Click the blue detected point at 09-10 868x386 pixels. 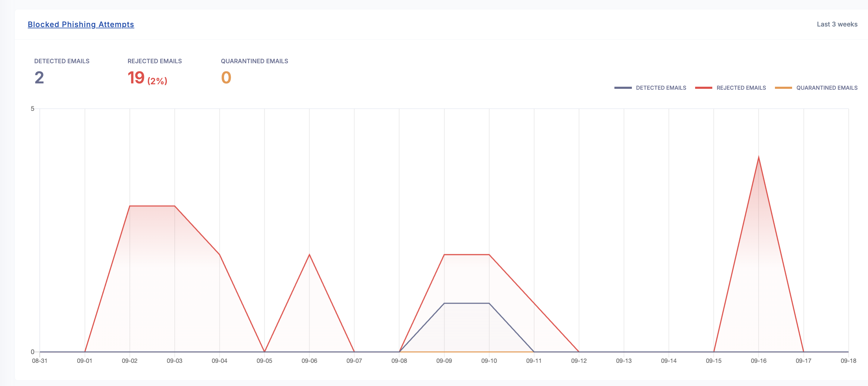click(x=489, y=303)
